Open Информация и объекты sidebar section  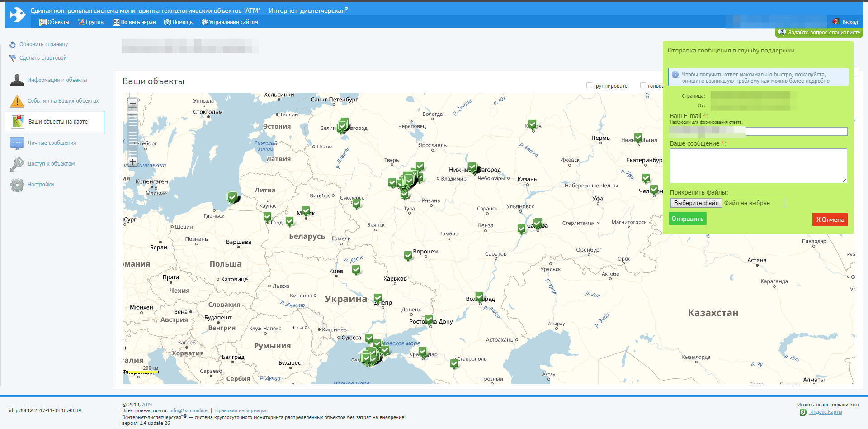57,80
